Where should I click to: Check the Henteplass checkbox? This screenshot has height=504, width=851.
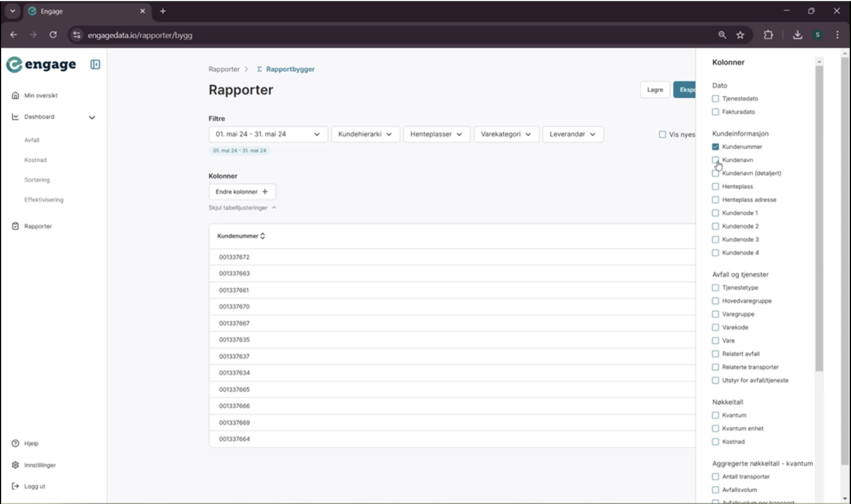(715, 187)
